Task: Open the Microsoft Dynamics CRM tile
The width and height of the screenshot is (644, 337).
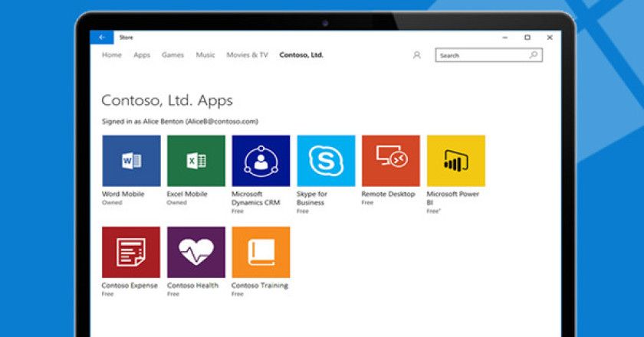Action: (x=261, y=161)
